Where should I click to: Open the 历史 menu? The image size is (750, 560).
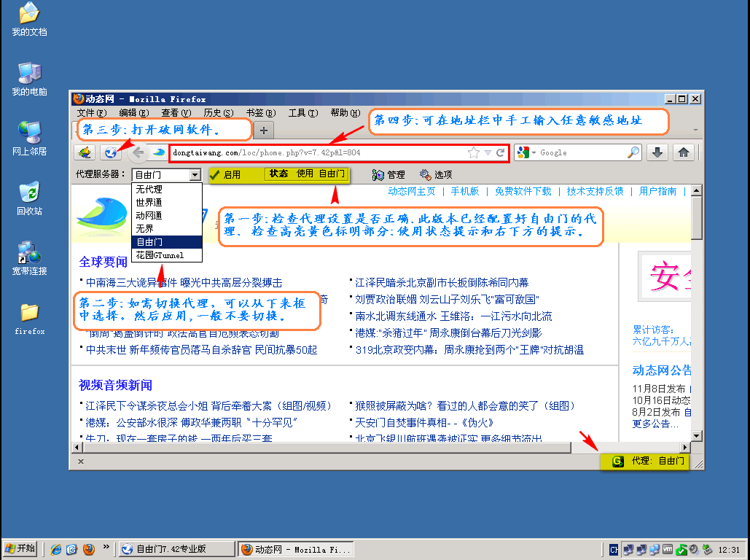click(218, 113)
